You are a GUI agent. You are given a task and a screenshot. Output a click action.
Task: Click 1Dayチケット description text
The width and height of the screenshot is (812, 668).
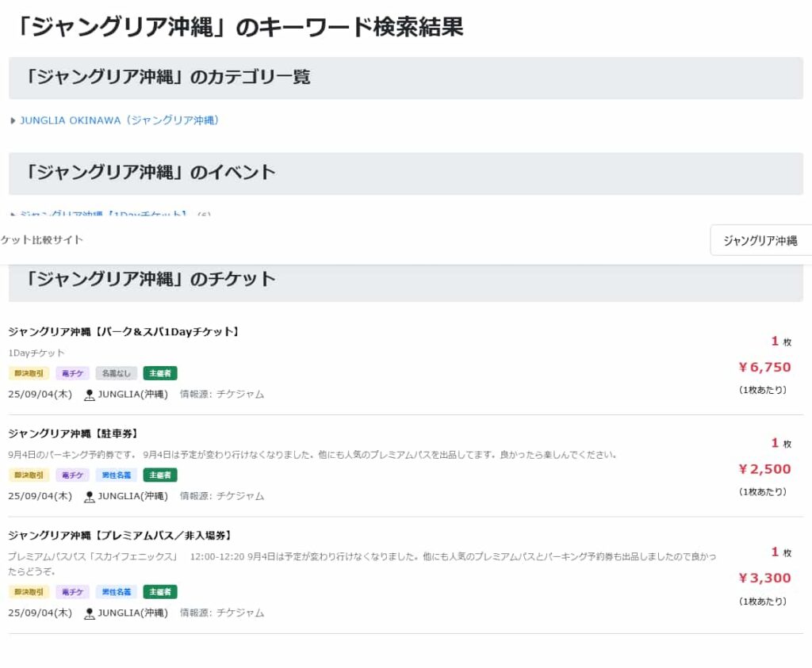(36, 353)
